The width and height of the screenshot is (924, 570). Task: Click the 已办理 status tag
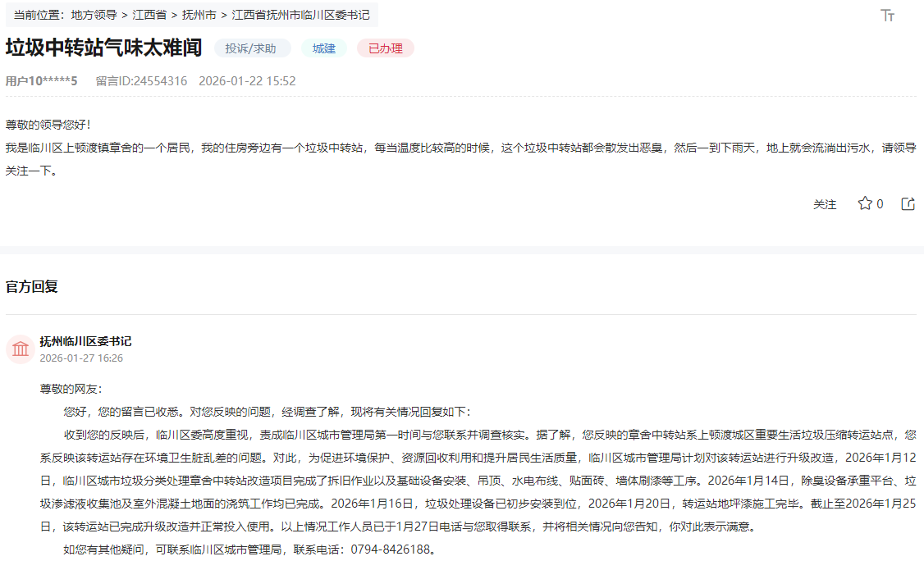click(386, 48)
